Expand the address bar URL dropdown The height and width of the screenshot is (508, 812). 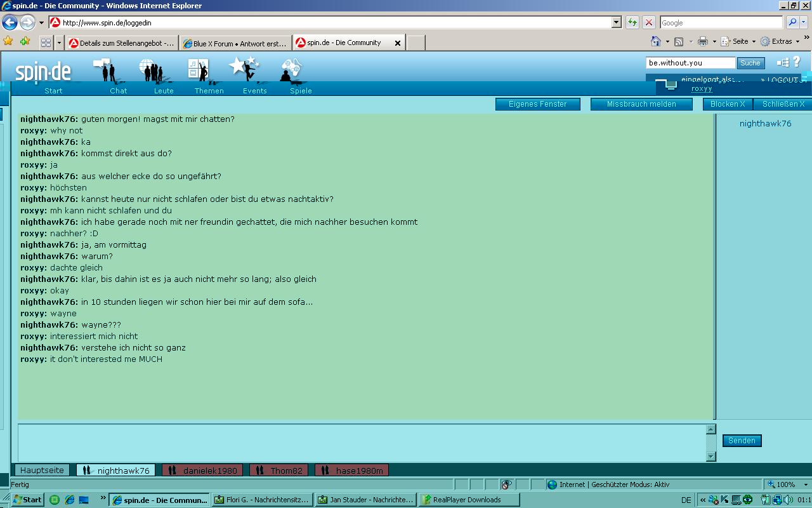(x=616, y=23)
